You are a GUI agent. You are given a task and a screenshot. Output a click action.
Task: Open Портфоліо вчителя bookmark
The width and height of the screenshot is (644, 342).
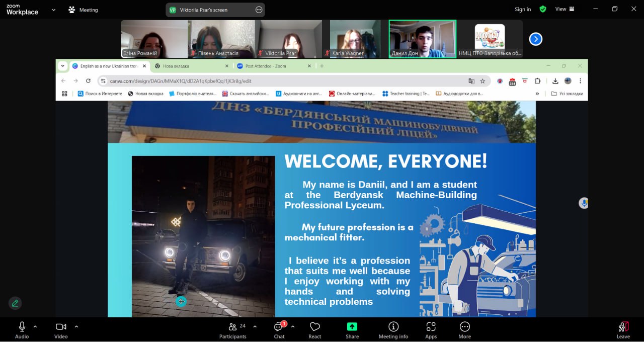(193, 94)
